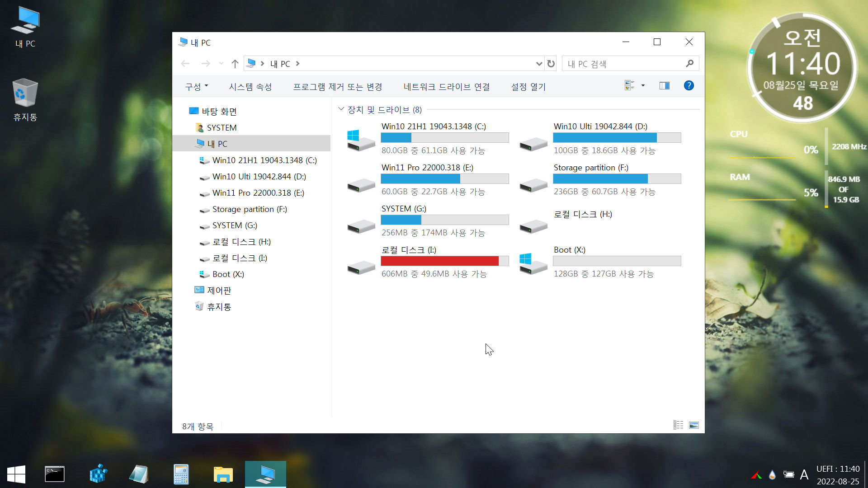Select the active 내 PC taskbar button
The image size is (868, 488).
[265, 474]
